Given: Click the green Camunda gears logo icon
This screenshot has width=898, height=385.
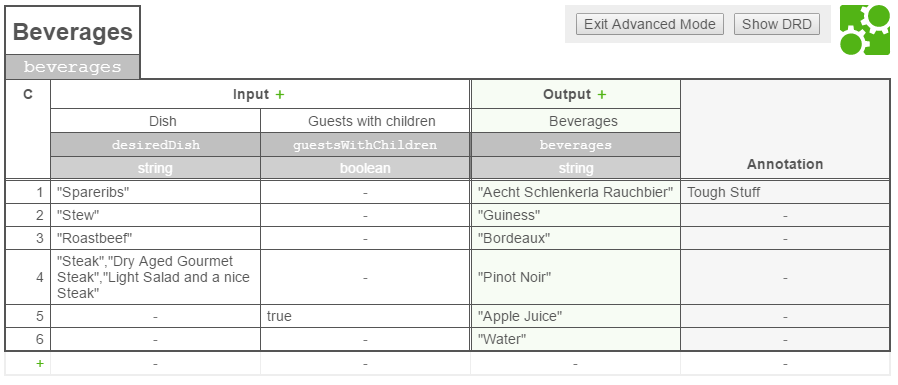Looking at the screenshot, I should (865, 30).
